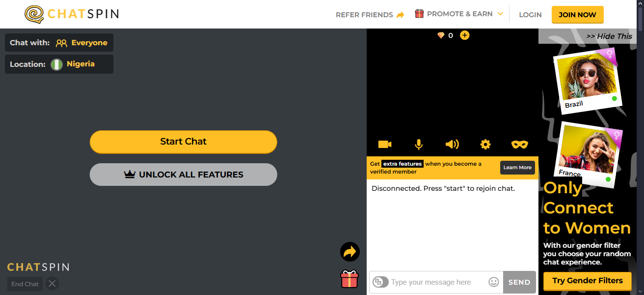This screenshot has height=295, width=644.
Task: Add diamonds using the plus icon
Action: (x=464, y=35)
